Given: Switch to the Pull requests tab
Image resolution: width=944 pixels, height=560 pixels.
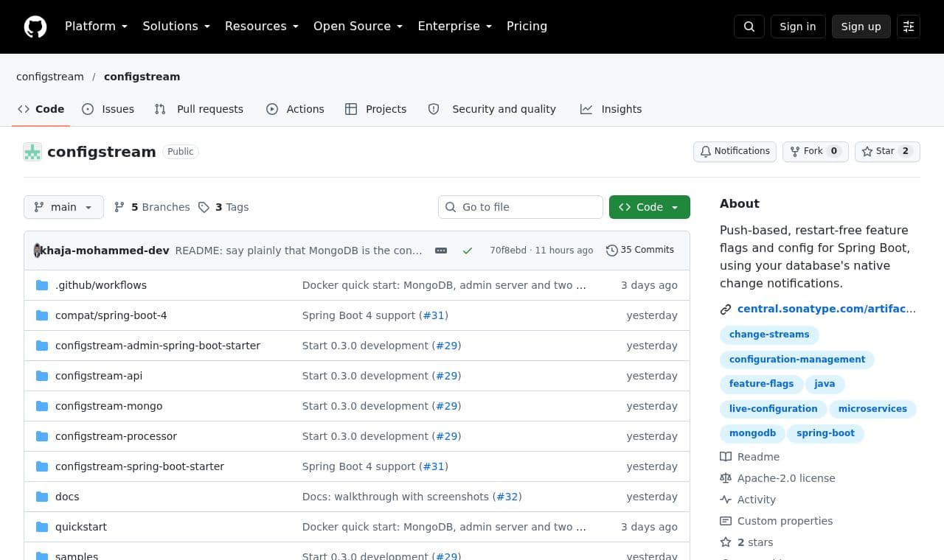Looking at the screenshot, I should 199,109.
